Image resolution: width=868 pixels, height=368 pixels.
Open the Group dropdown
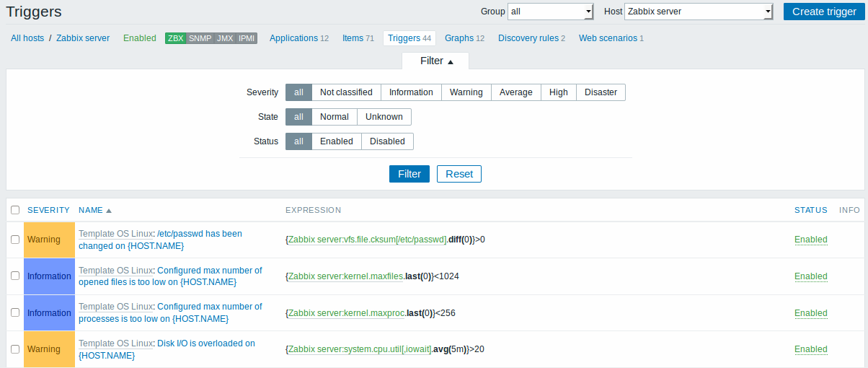(550, 12)
